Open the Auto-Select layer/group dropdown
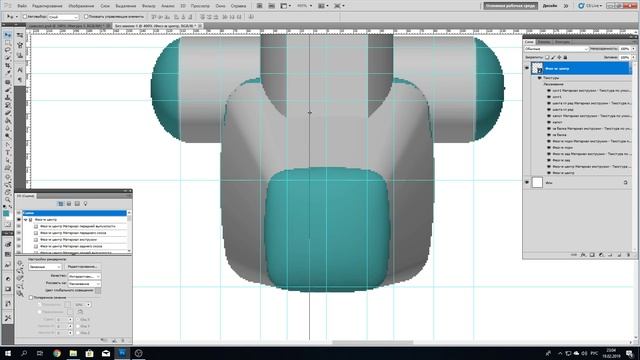Image resolution: width=640 pixels, height=360 pixels. coord(63,17)
